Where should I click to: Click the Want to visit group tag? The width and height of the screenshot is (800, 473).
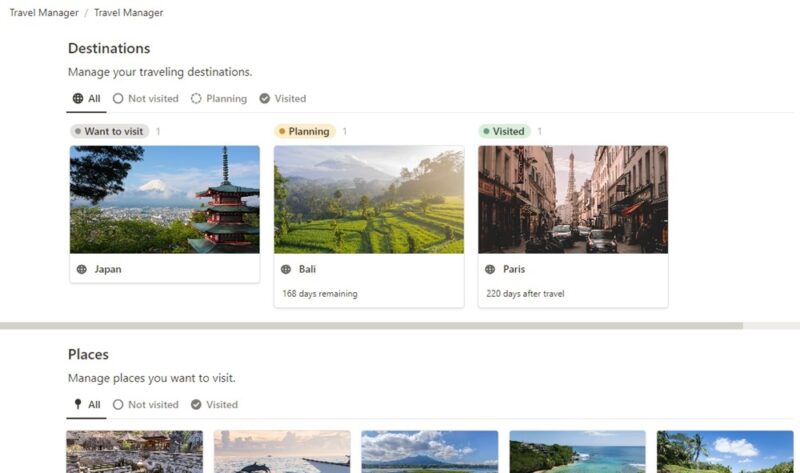point(110,131)
